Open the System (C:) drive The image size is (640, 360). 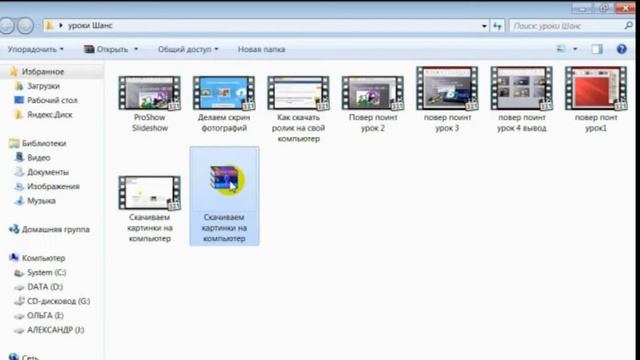click(x=47, y=273)
